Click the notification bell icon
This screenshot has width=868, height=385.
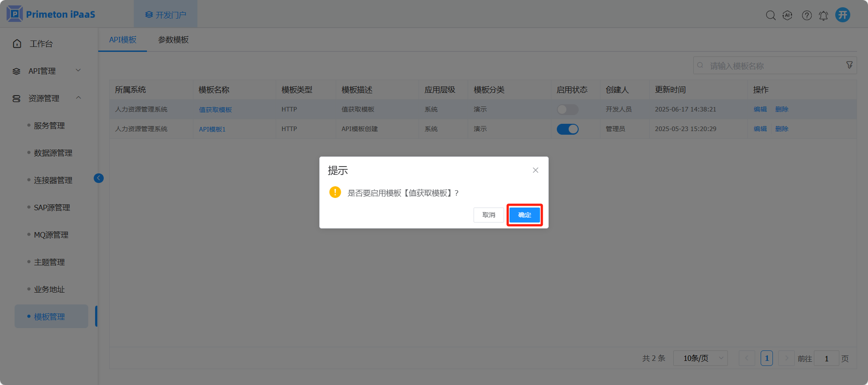[x=823, y=15]
